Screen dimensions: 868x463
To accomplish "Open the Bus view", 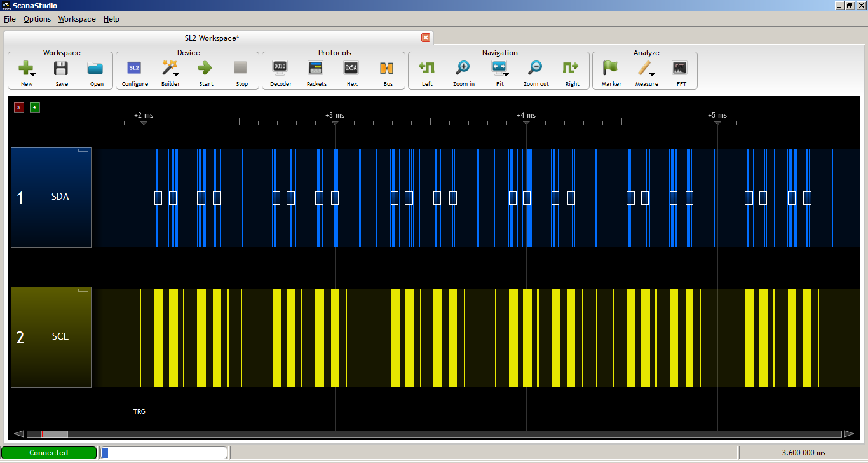I will pyautogui.click(x=388, y=70).
